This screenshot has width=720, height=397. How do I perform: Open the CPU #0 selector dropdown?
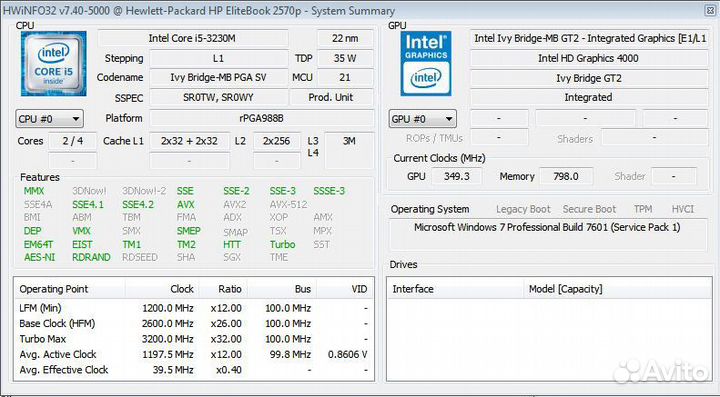coord(50,119)
